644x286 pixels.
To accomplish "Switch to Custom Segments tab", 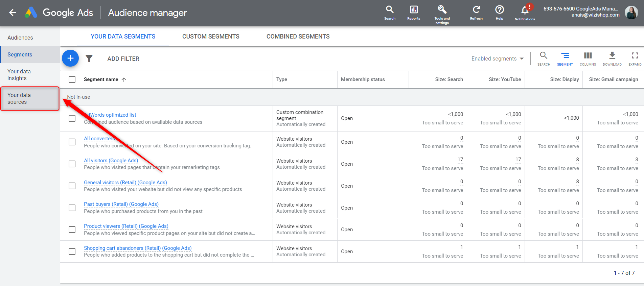I will (x=211, y=37).
